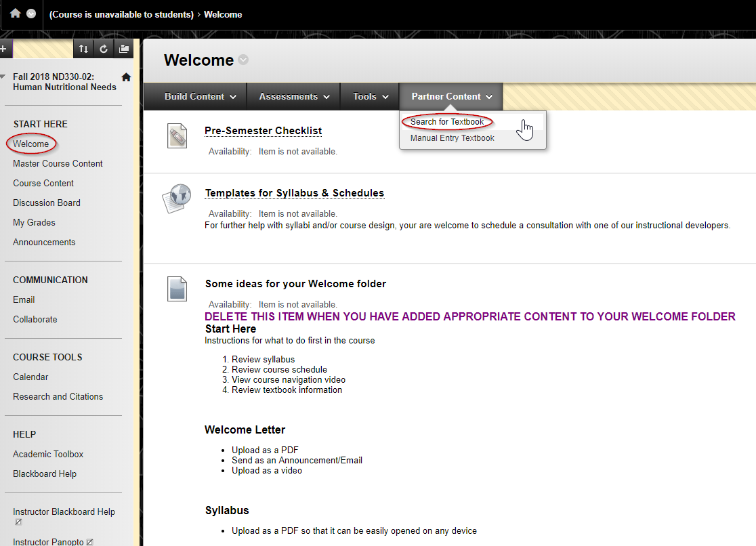
Task: Expand the Build Content menu
Action: tap(201, 97)
